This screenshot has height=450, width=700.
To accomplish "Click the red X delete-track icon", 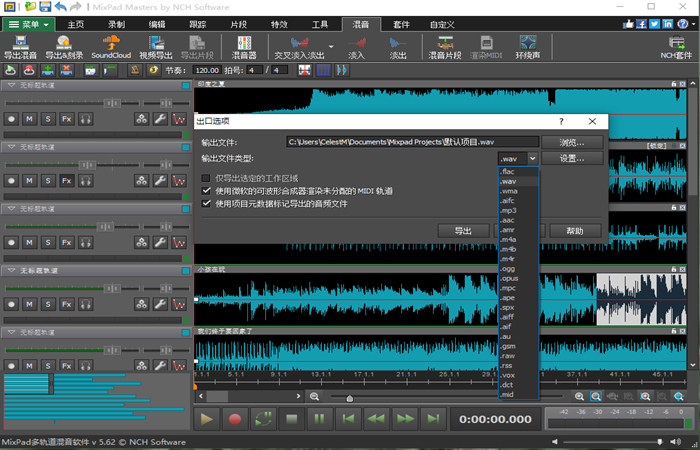I will click(x=67, y=70).
